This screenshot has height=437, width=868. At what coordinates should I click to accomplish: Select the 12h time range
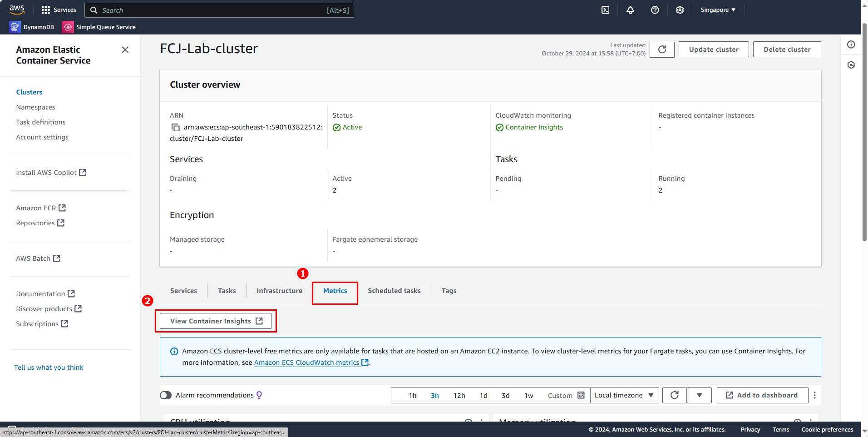(459, 396)
